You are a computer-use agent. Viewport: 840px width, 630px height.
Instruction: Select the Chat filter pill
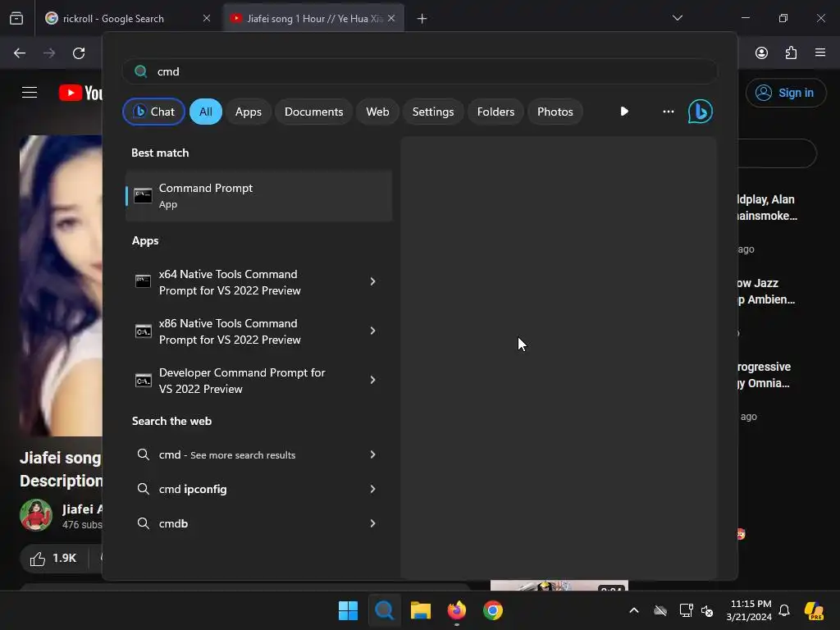tap(153, 112)
